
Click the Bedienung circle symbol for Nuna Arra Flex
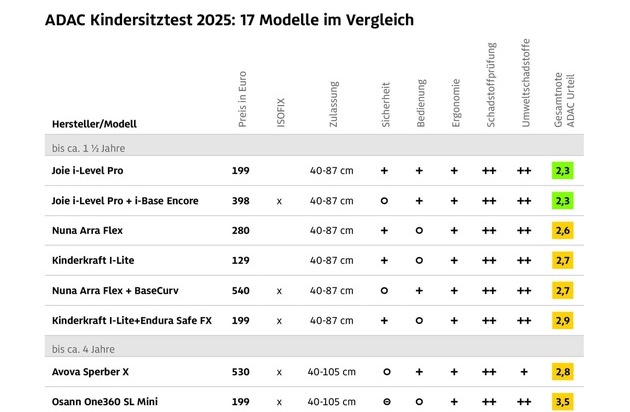[x=419, y=231]
